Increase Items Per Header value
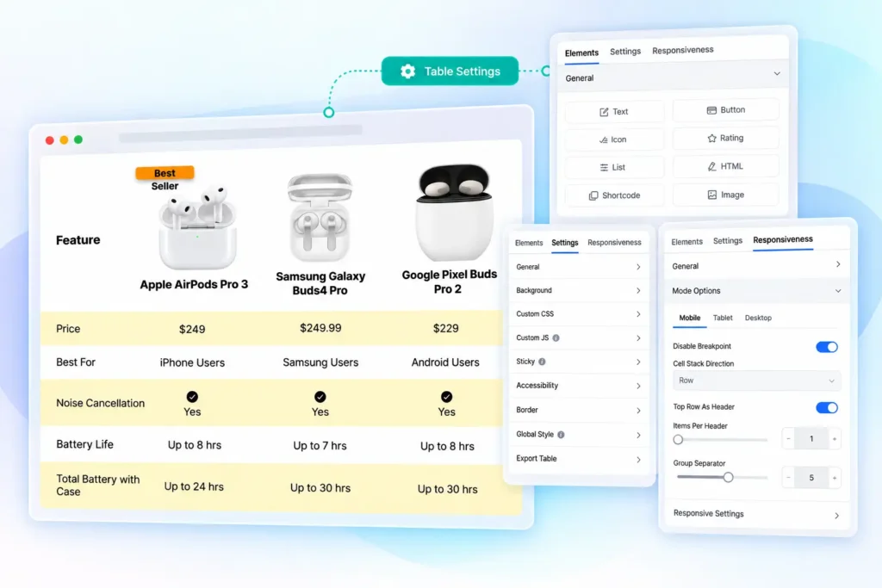This screenshot has width=882, height=588. point(835,438)
